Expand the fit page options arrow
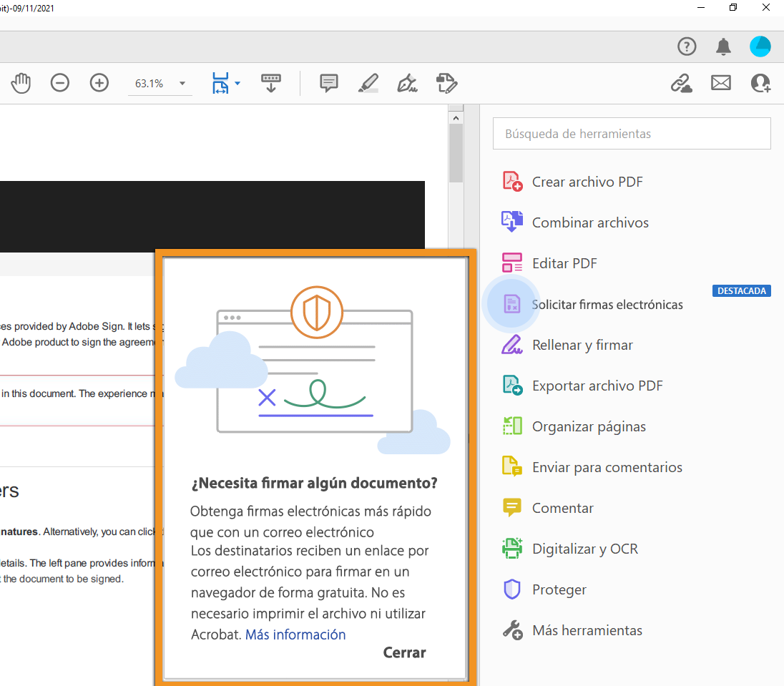Viewport: 784px width, 686px height. pyautogui.click(x=237, y=84)
